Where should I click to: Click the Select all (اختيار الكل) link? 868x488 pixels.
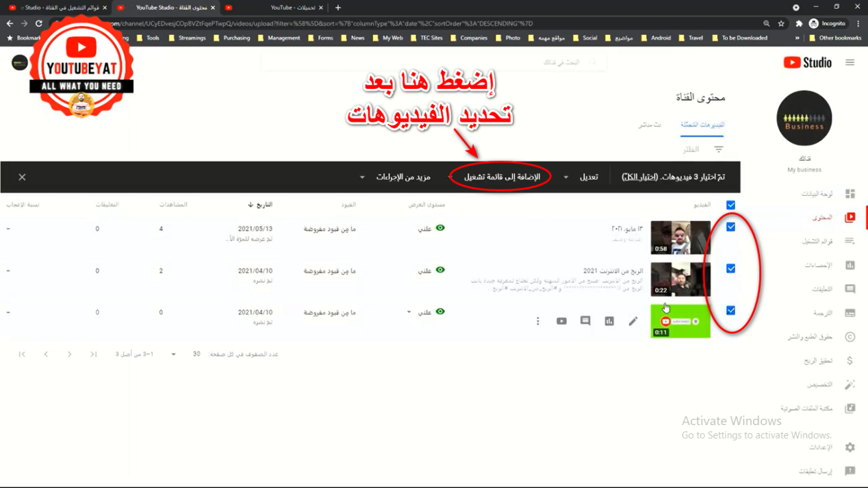coord(635,177)
